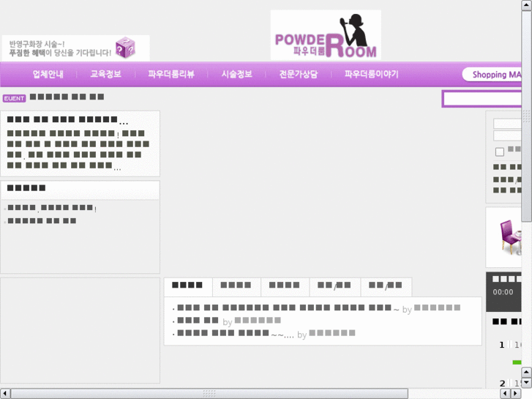Click the vertical scrollbar thumb
This screenshot has width=532, height=399.
[x=527, y=116]
